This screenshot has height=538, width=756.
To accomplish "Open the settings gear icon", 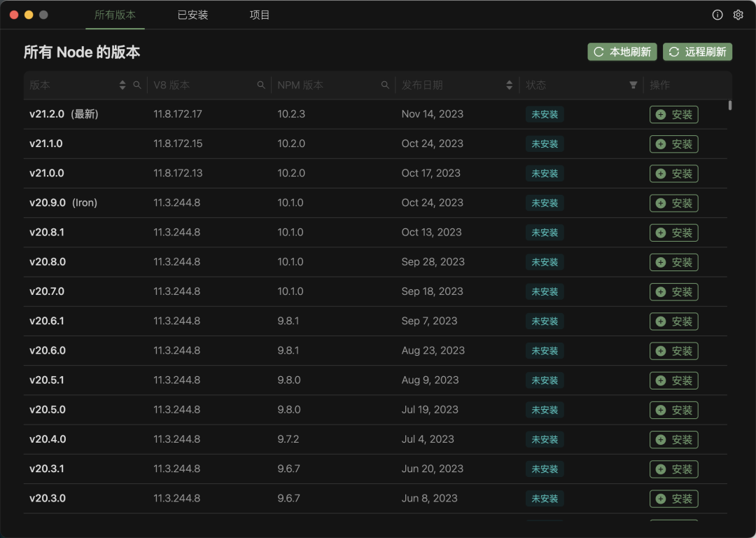I will (x=738, y=15).
